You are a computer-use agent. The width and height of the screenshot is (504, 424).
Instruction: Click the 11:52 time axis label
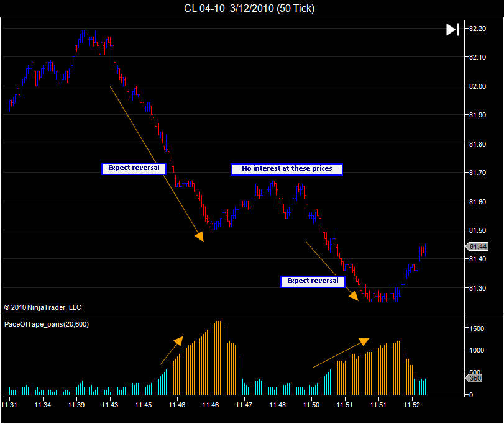(x=412, y=405)
